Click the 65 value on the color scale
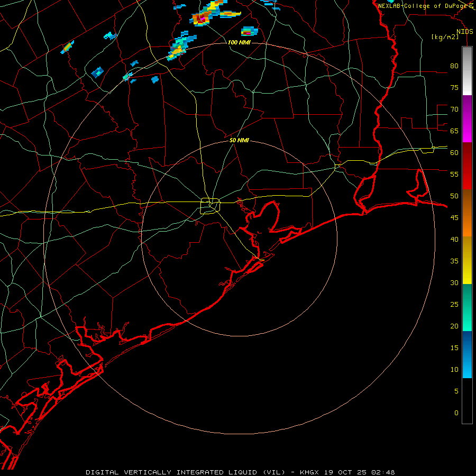The image size is (476, 476). tap(454, 131)
